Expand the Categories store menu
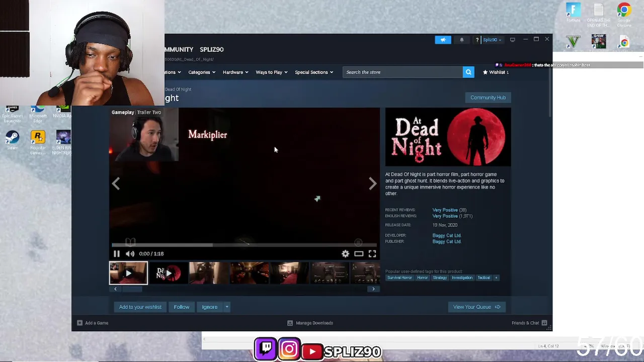 tap(202, 72)
